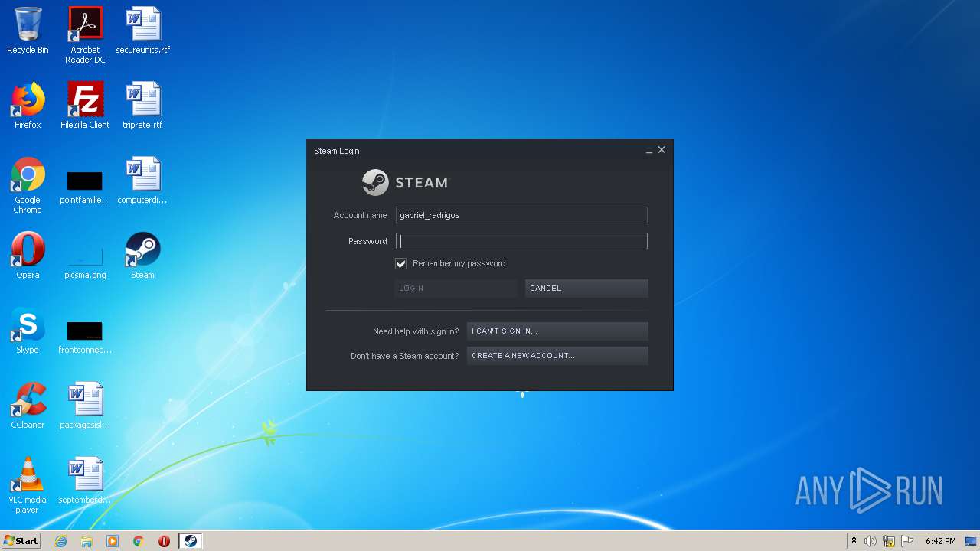The image size is (980, 551).
Task: Minimize the Steam Login window
Action: (x=649, y=151)
